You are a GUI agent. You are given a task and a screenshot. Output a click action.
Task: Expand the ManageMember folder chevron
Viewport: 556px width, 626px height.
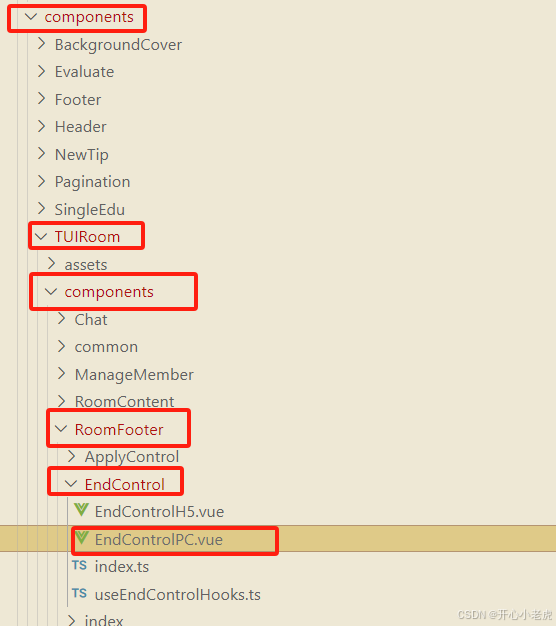[x=61, y=374]
